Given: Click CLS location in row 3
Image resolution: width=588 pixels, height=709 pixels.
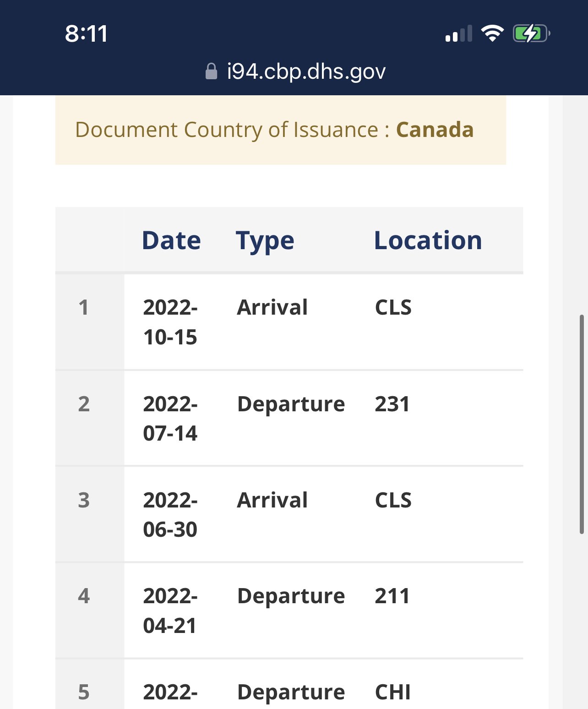Looking at the screenshot, I should [x=393, y=500].
